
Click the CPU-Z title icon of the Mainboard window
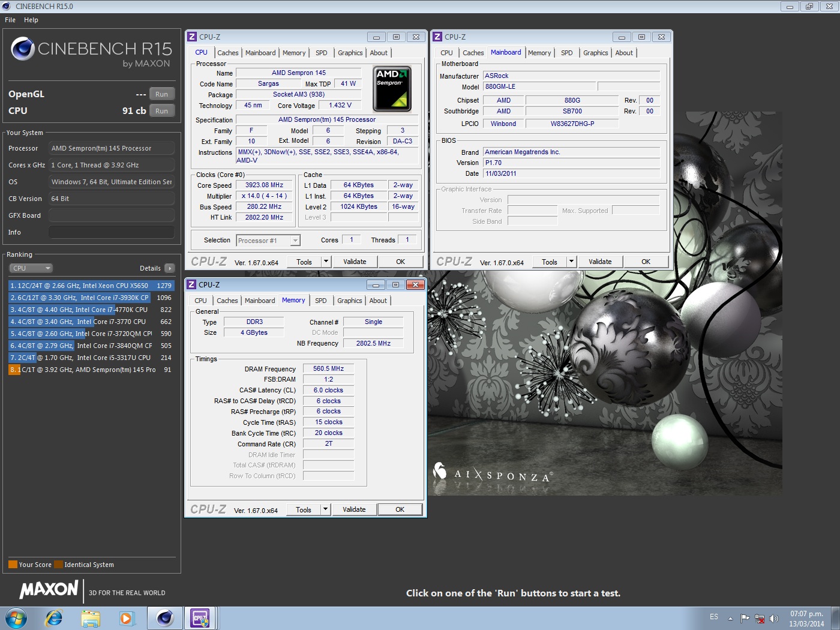point(437,37)
